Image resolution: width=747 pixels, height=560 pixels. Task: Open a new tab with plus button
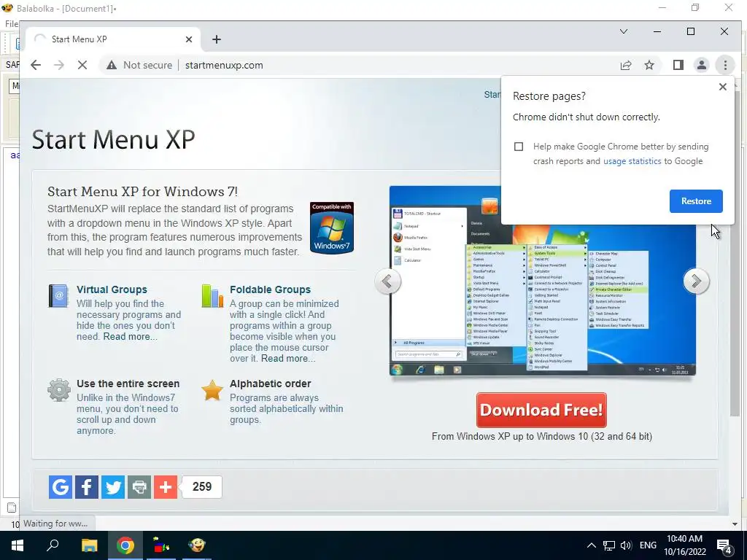tap(217, 39)
